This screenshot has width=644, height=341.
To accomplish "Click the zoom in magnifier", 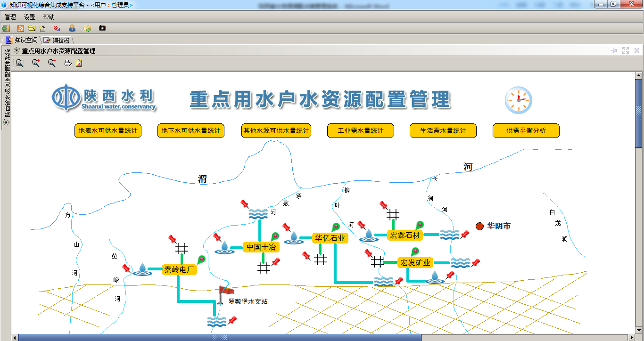I will pos(35,63).
